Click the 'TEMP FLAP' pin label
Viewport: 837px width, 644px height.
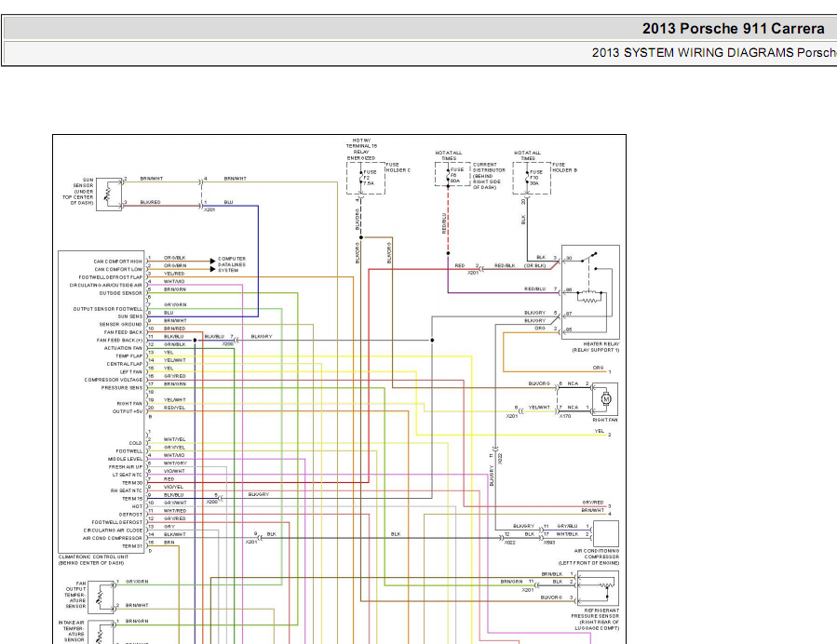click(x=129, y=356)
